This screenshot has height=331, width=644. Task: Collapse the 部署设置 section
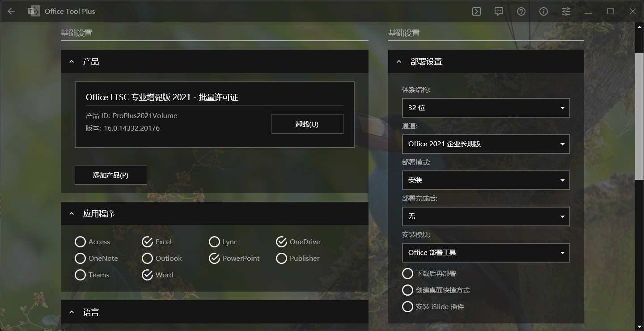(x=486, y=62)
